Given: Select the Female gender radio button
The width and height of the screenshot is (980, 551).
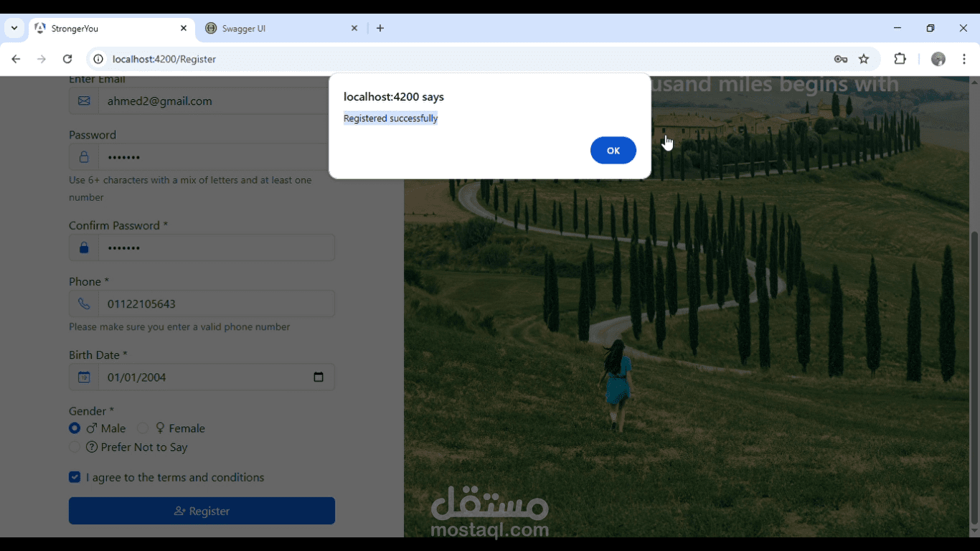Looking at the screenshot, I should [143, 428].
